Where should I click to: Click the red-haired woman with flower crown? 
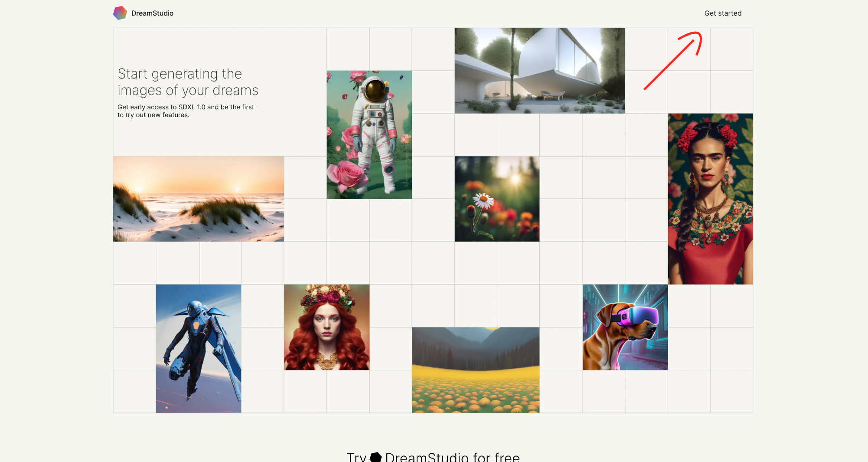(327, 328)
